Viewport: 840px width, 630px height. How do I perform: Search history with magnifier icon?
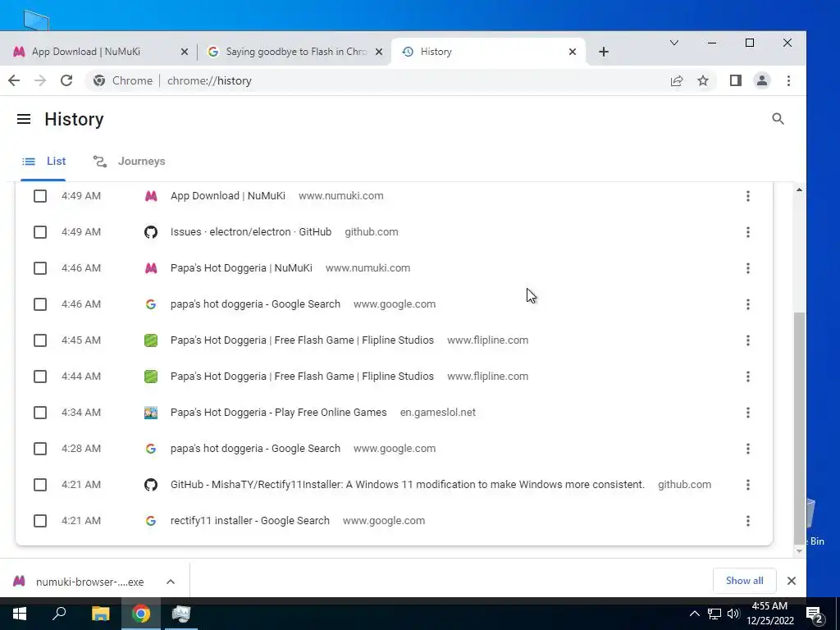pyautogui.click(x=778, y=119)
